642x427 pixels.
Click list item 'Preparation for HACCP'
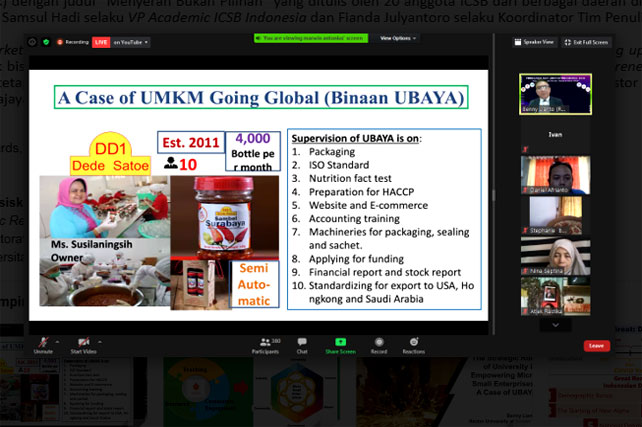[362, 192]
